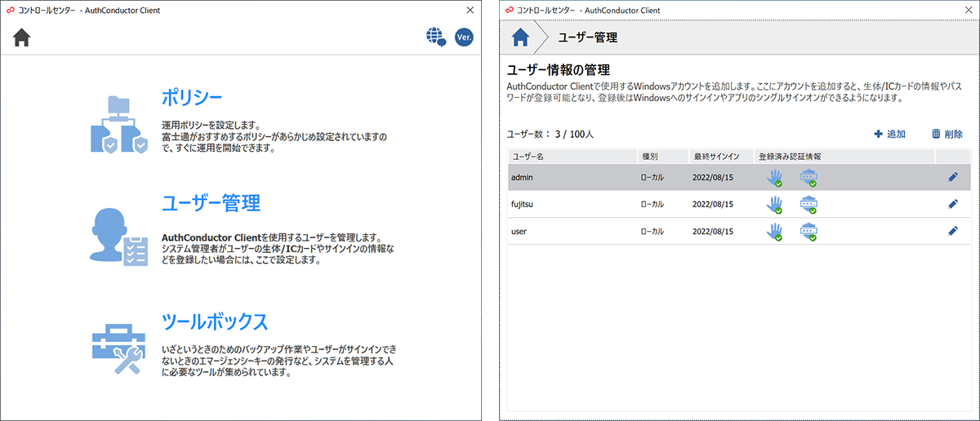This screenshot has width=980, height=421.
Task: Sort by 種別 column header
Action: pyautogui.click(x=662, y=156)
